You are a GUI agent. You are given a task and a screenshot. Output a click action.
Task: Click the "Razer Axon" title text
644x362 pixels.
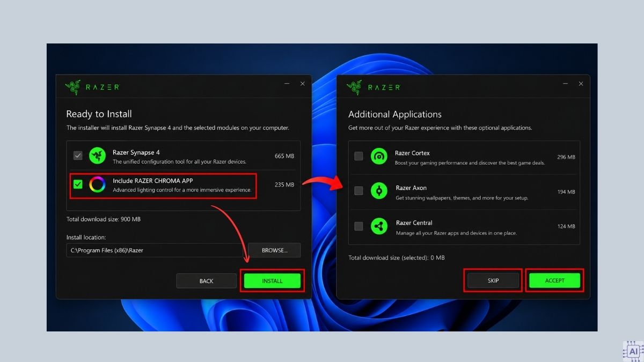[411, 188]
